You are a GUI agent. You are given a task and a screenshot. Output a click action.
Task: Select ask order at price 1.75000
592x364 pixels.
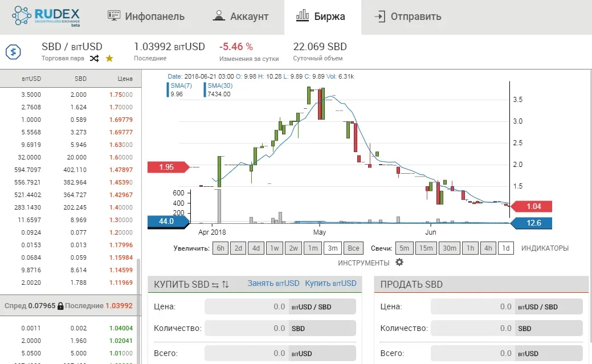(x=71, y=95)
